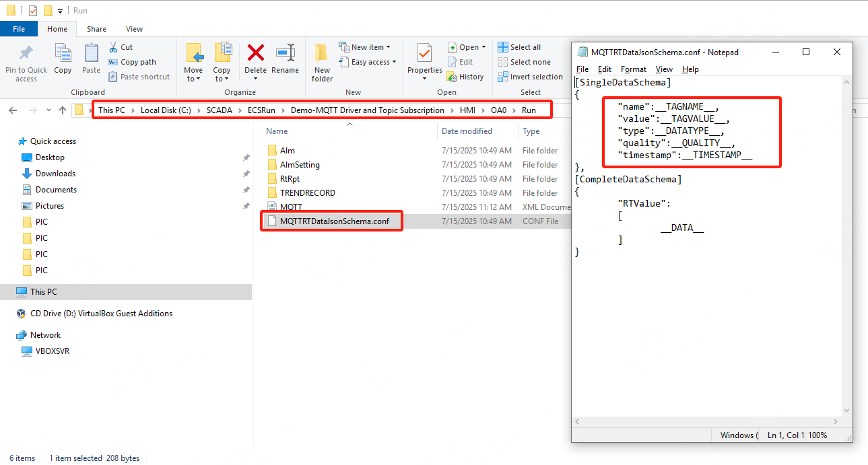Click HMI in address breadcrumb
This screenshot has height=465, width=868.
467,110
